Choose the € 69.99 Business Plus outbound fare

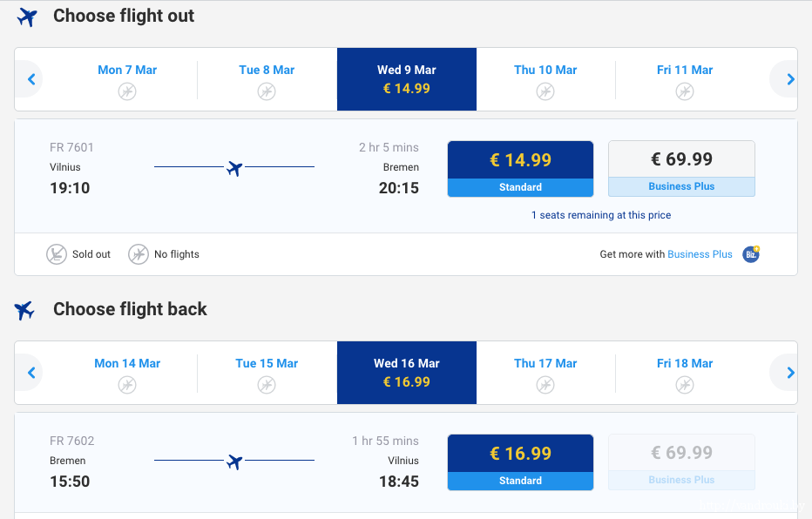(681, 169)
